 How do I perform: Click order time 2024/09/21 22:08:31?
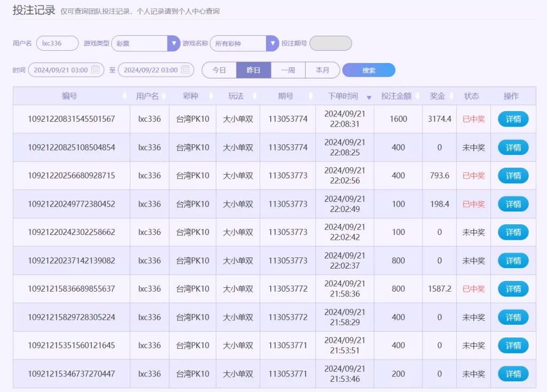[x=345, y=119]
